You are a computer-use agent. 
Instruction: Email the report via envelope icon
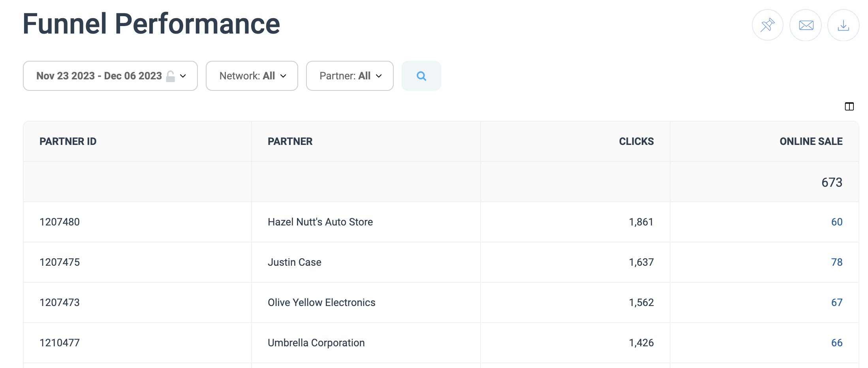point(806,25)
